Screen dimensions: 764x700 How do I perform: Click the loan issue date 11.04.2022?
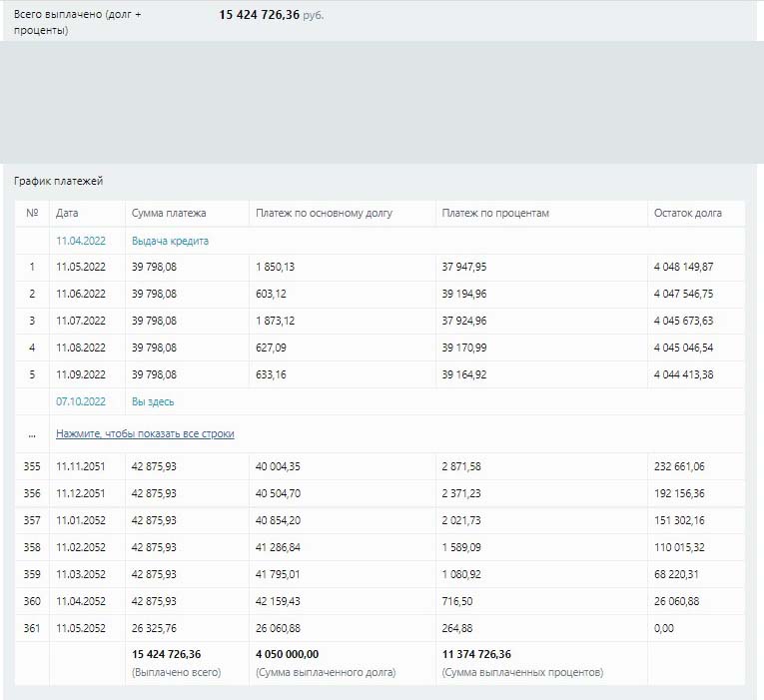[80, 241]
